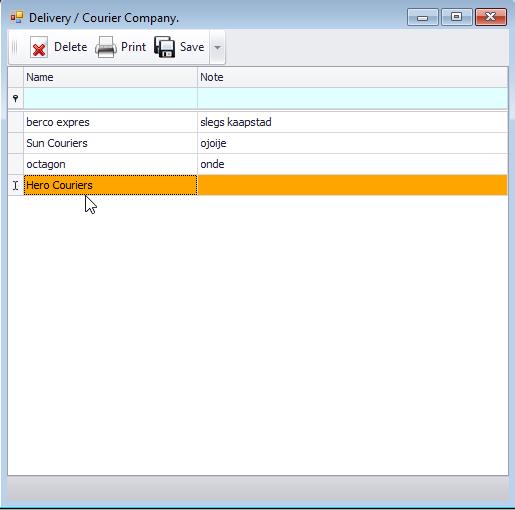Screen dimensions: 515x510
Task: Click the printer icon in toolbar
Action: 106,47
